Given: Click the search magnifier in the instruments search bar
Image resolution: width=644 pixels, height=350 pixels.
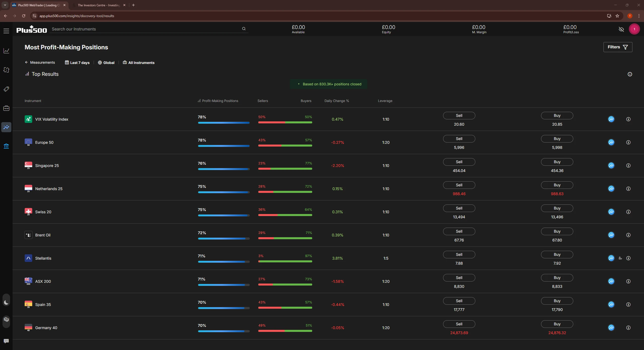Looking at the screenshot, I should 243,28.
